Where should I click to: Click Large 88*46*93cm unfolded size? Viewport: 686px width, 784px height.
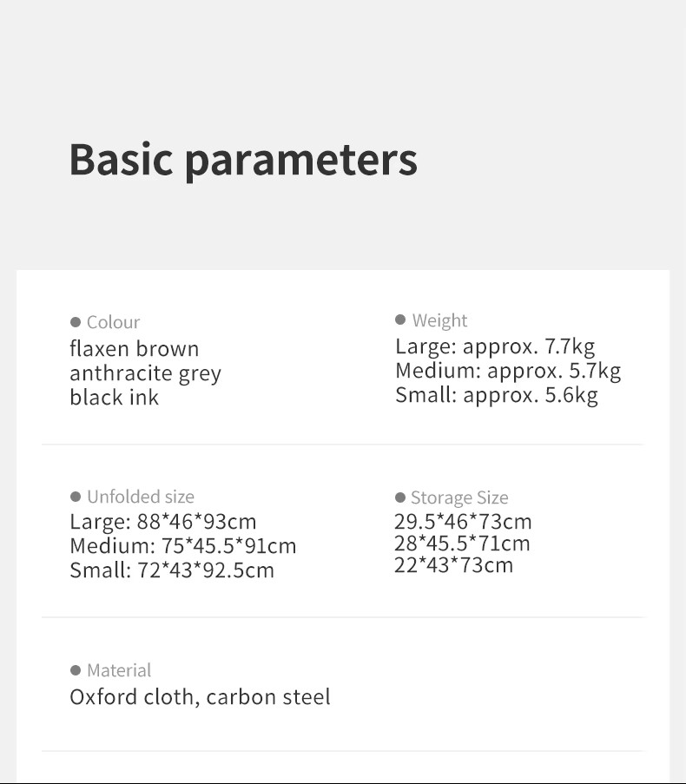pos(163,522)
